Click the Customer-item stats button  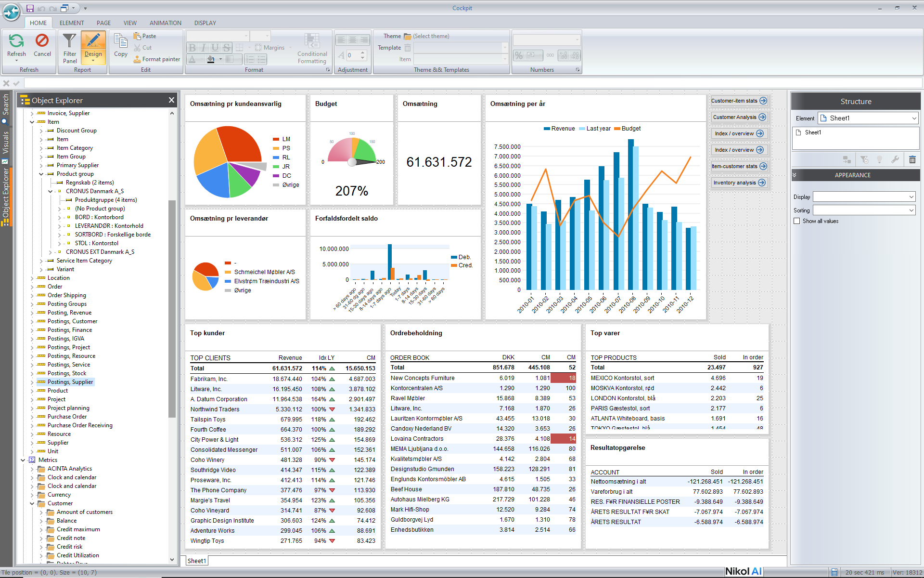[x=739, y=101]
